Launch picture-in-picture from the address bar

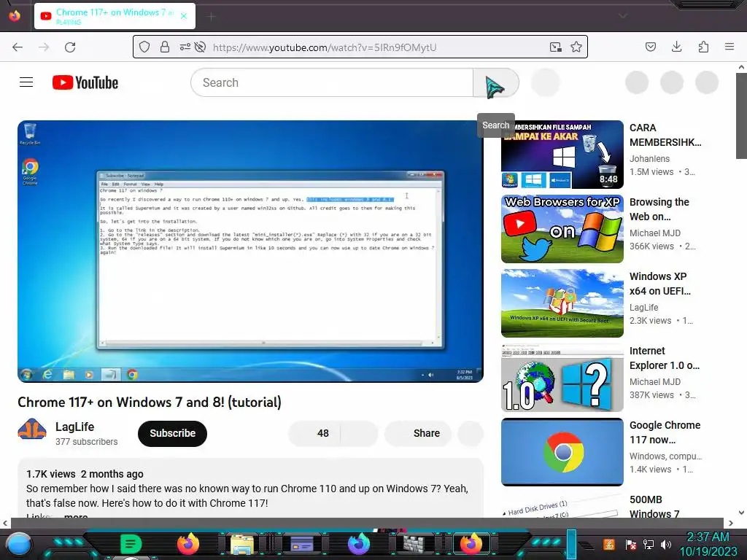[555, 47]
